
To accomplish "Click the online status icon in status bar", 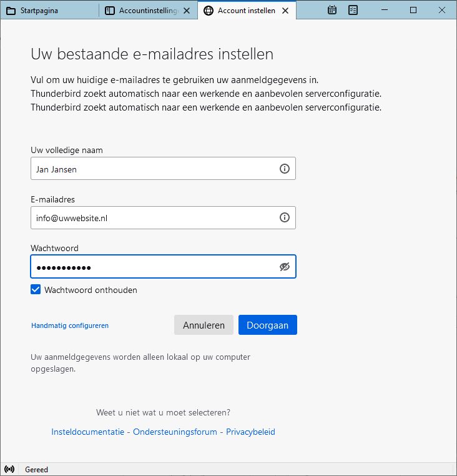I will (x=9, y=469).
